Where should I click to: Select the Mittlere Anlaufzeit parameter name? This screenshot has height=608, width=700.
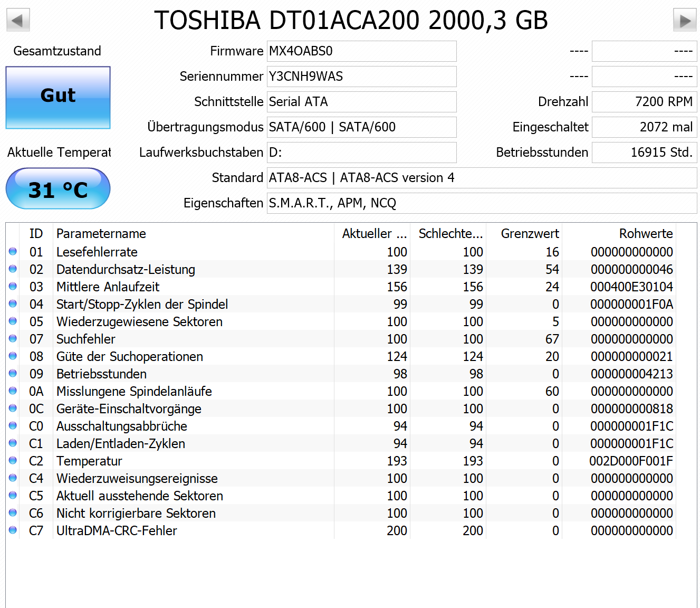(108, 287)
